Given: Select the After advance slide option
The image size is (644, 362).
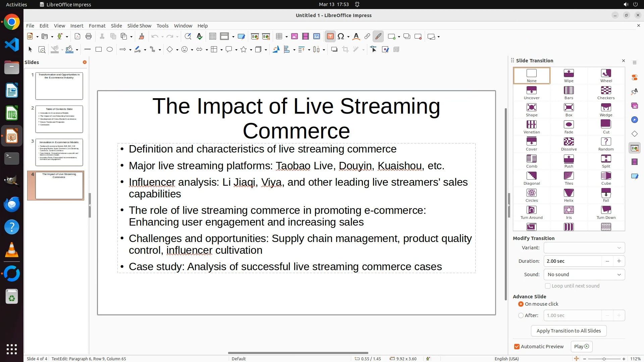Looking at the screenshot, I should (521, 315).
